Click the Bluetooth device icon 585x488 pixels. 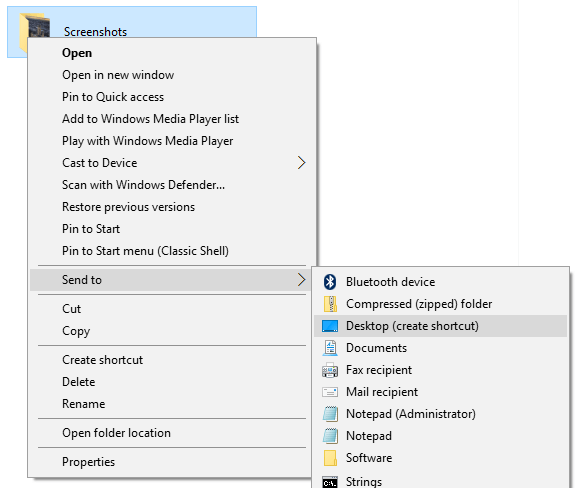pyautogui.click(x=330, y=282)
